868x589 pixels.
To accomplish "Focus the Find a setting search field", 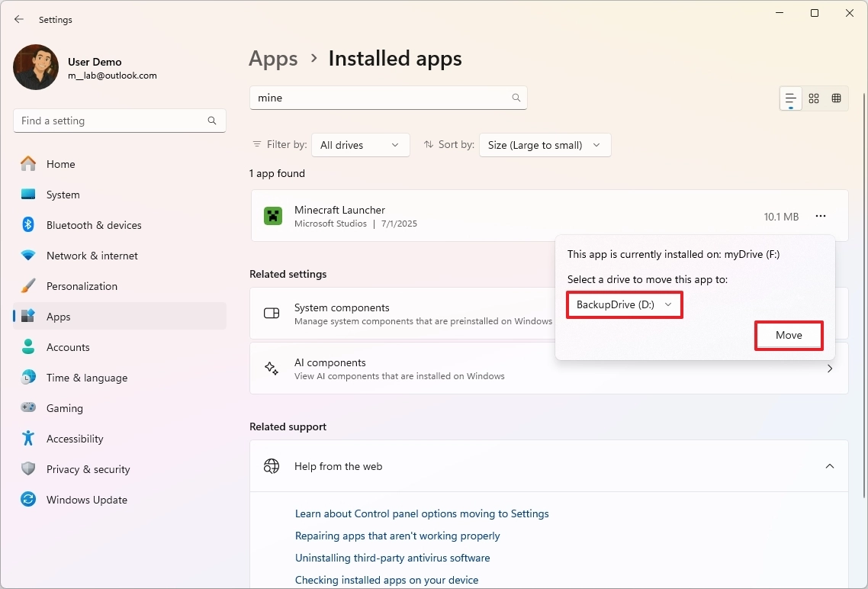I will pos(120,121).
